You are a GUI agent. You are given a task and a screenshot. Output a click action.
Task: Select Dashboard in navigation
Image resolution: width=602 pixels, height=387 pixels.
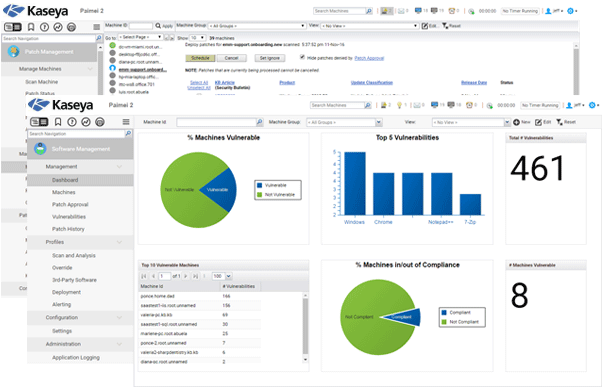point(65,180)
